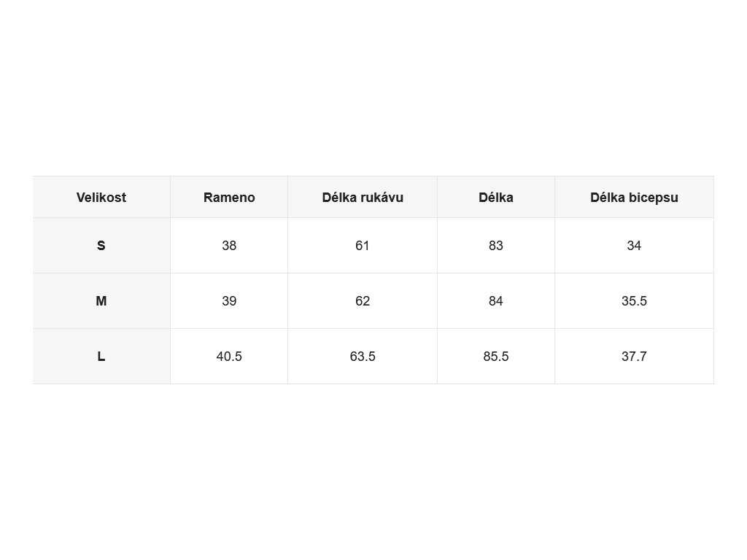Click the Délka bicepsu header

coord(634,197)
